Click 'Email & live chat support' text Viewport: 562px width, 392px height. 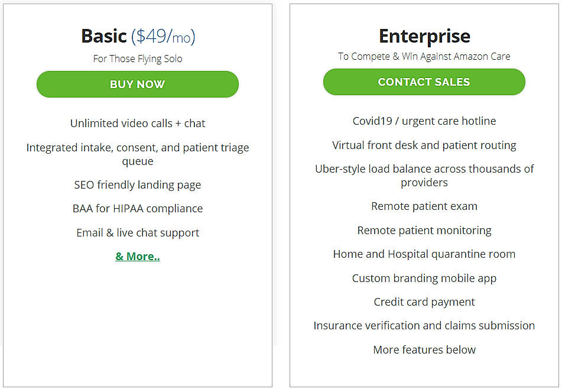[137, 232]
